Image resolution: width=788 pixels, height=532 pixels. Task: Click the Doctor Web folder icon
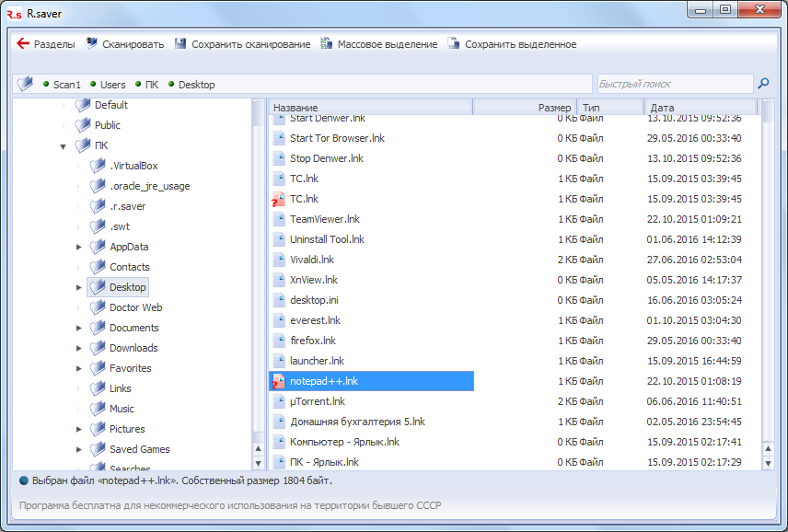[x=98, y=307]
